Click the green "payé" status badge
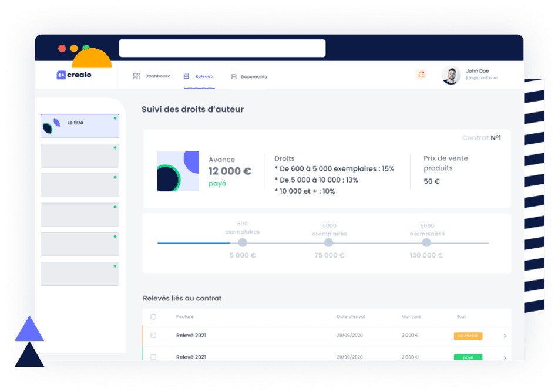Image resolution: width=558 pixels, height=392 pixels. click(468, 357)
